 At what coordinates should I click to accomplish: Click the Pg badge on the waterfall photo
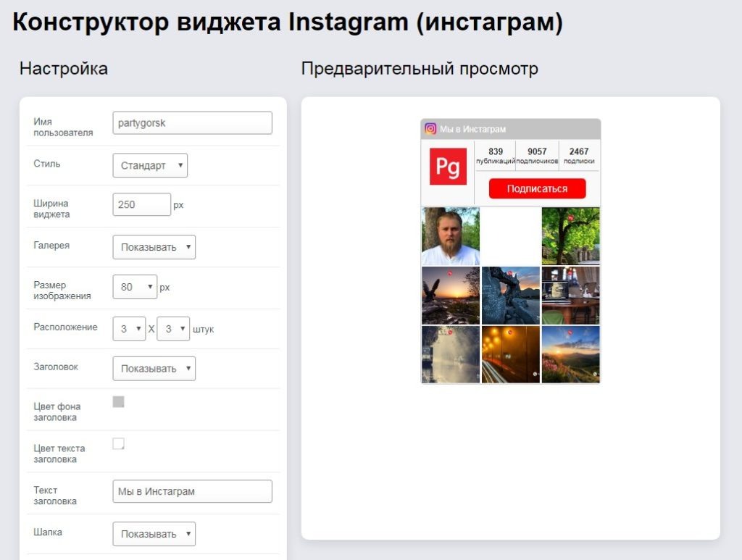450,331
